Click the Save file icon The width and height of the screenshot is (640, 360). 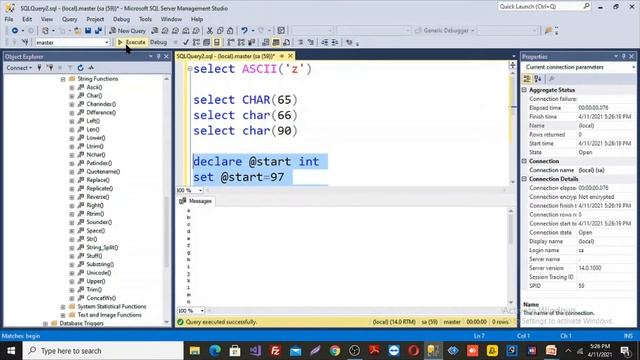(x=88, y=31)
